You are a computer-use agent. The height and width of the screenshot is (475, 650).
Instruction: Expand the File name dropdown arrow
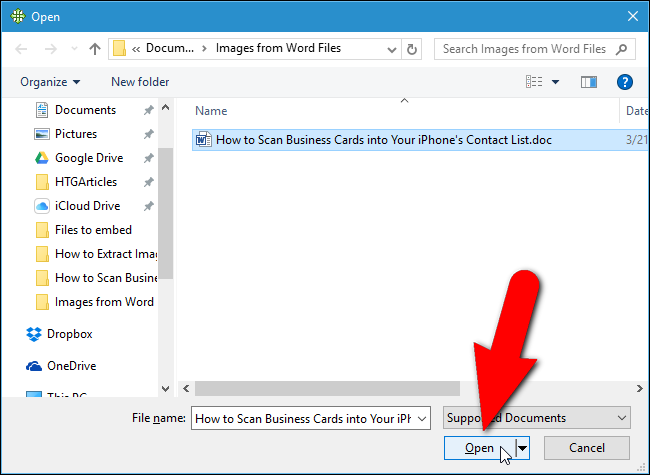point(422,418)
